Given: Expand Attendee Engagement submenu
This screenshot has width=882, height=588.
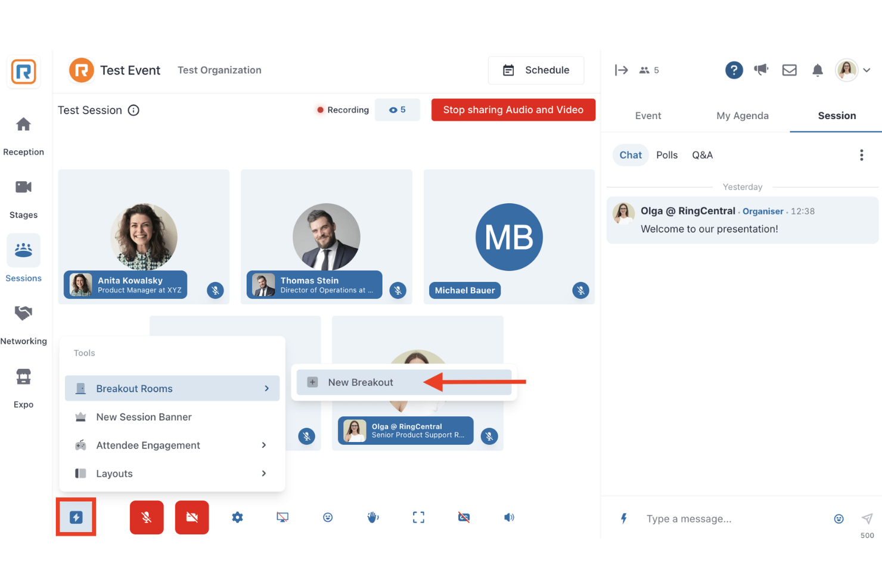Looking at the screenshot, I should tap(172, 445).
